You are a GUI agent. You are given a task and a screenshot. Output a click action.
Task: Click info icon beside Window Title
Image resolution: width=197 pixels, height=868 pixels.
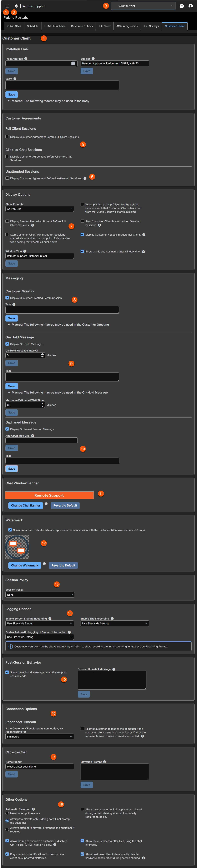click(25, 251)
